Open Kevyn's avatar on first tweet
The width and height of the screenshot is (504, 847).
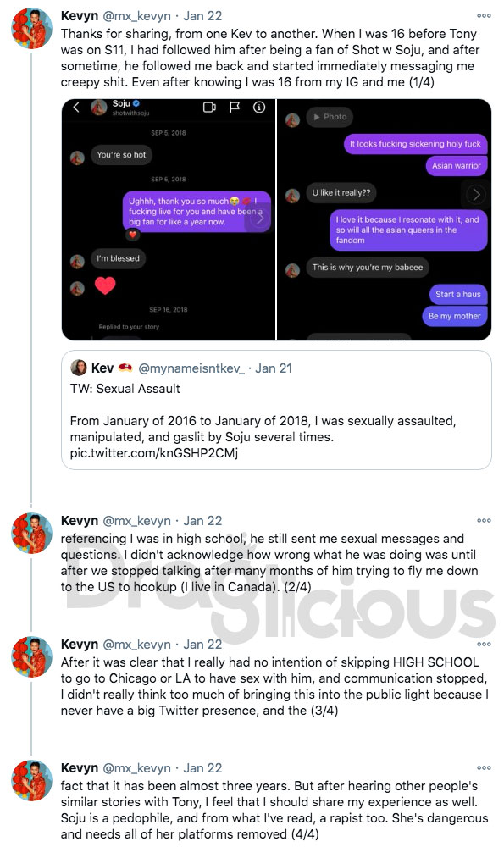(32, 29)
